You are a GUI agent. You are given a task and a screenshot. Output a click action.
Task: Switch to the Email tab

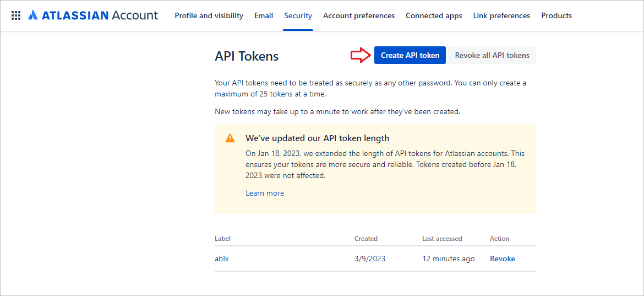click(264, 15)
